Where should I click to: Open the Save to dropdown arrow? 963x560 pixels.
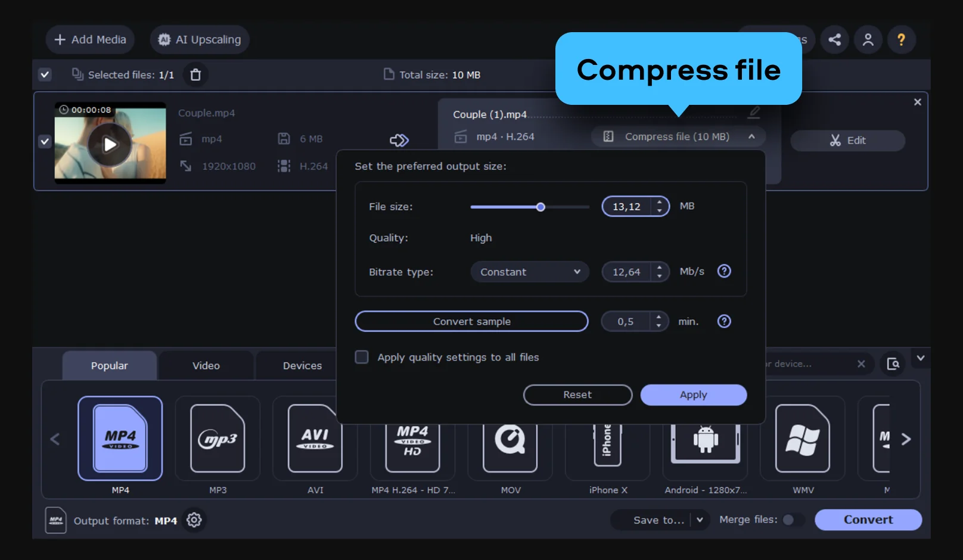point(700,520)
